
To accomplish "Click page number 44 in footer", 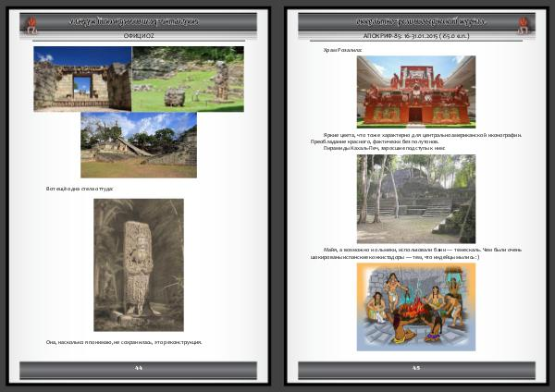I will tap(138, 368).
